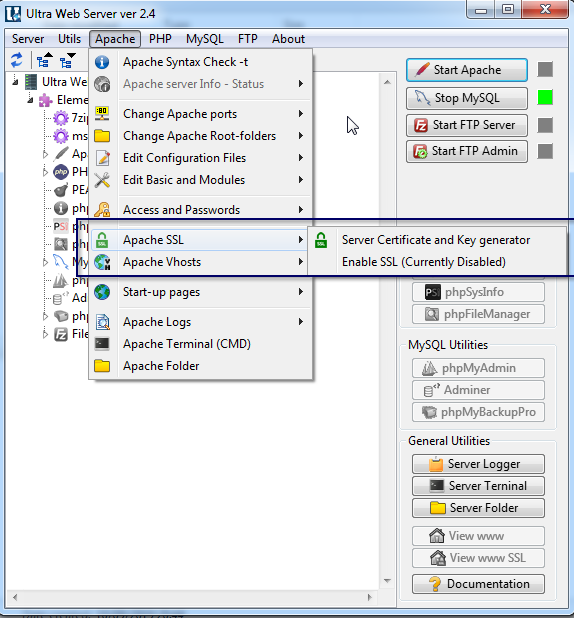This screenshot has height=618, width=574.
Task: Open the MySQL menu
Action: click(x=205, y=39)
